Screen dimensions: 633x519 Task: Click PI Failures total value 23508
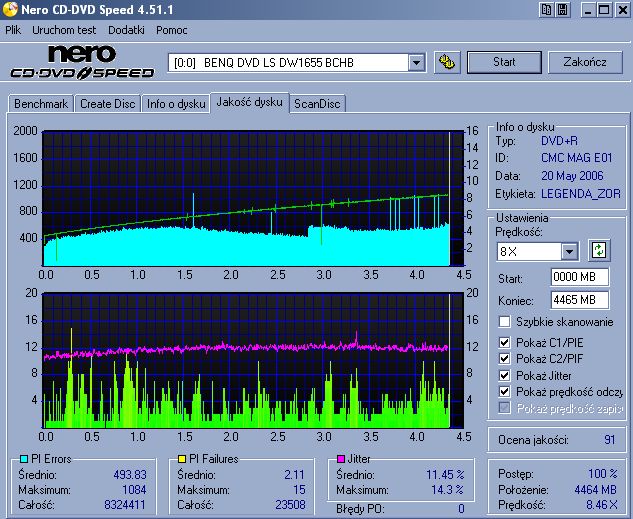[x=290, y=504]
